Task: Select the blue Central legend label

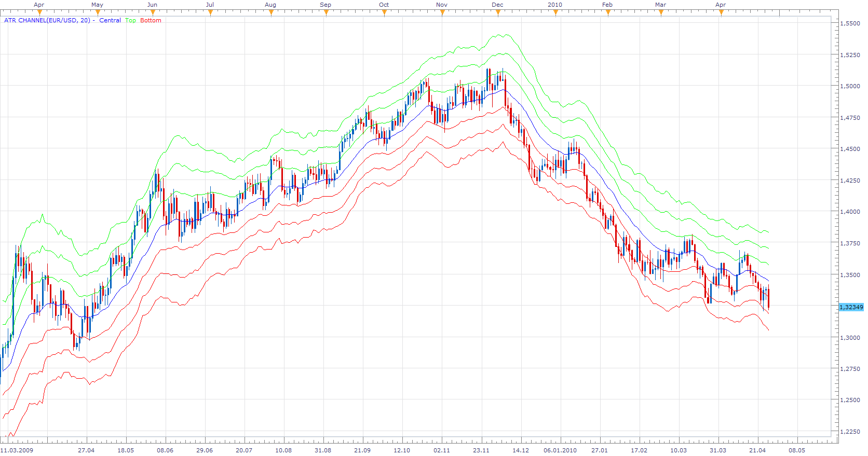Action: 110,20
